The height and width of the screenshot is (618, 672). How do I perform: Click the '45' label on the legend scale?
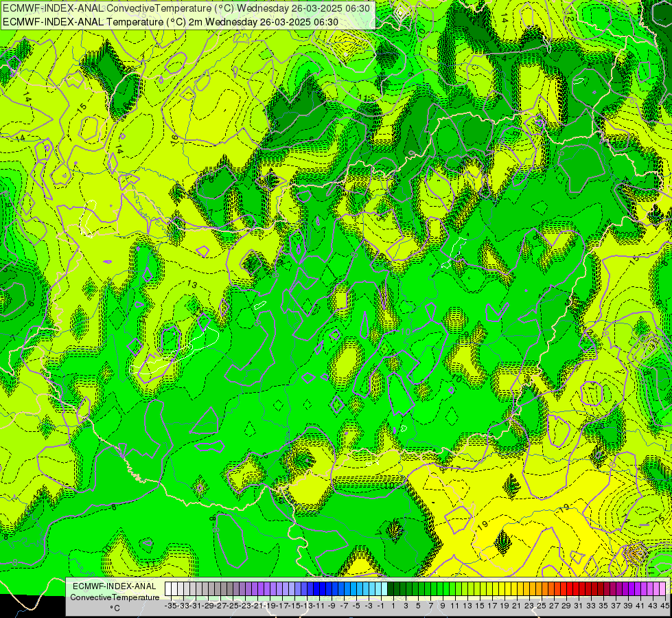point(664,606)
